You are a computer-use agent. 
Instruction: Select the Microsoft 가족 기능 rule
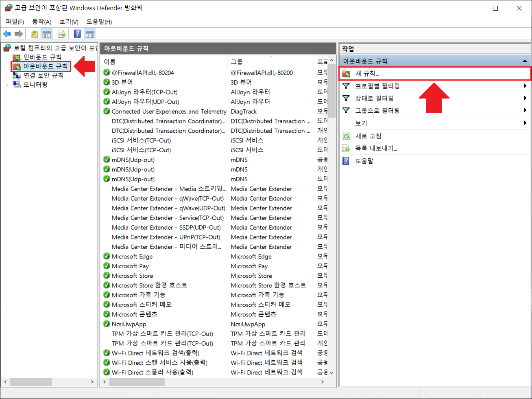(139, 295)
